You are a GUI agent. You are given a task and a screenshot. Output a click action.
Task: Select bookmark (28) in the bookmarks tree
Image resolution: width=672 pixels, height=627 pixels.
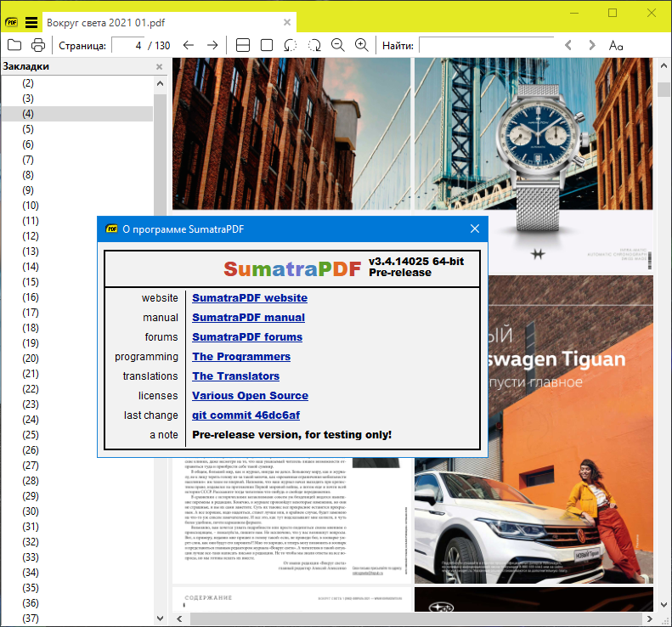(x=31, y=481)
